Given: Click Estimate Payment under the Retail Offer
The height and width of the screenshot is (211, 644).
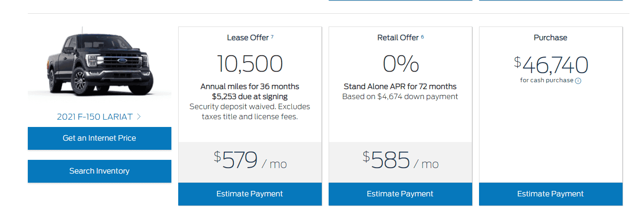Looking at the screenshot, I should pyautogui.click(x=400, y=194).
